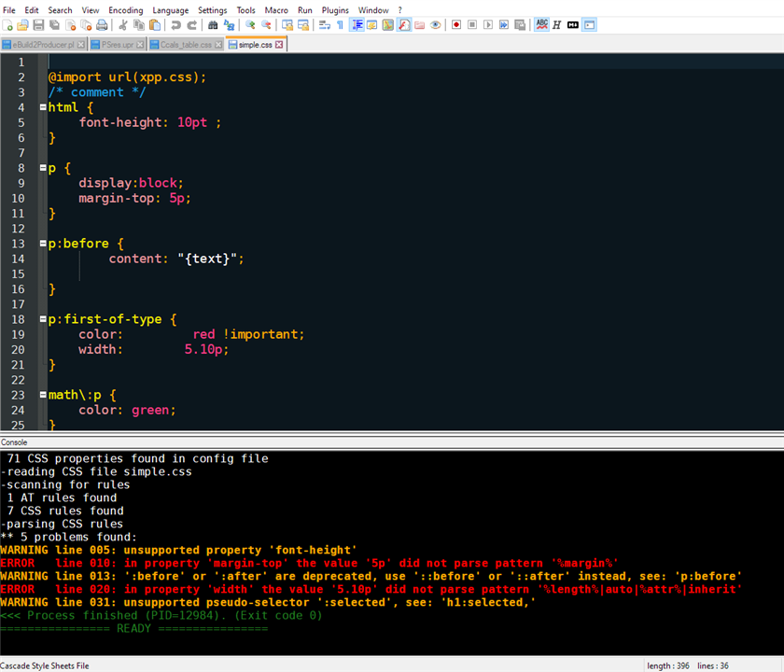Close the PSres.upr tab
The width and height of the screenshot is (784, 672).
pos(140,45)
